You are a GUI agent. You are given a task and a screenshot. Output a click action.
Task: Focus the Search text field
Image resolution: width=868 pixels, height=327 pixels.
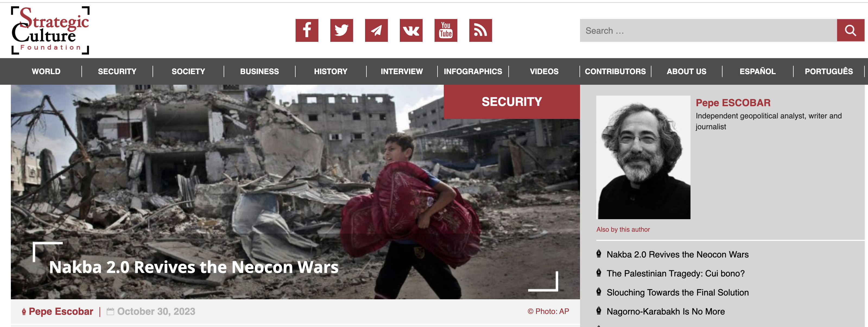pos(708,30)
